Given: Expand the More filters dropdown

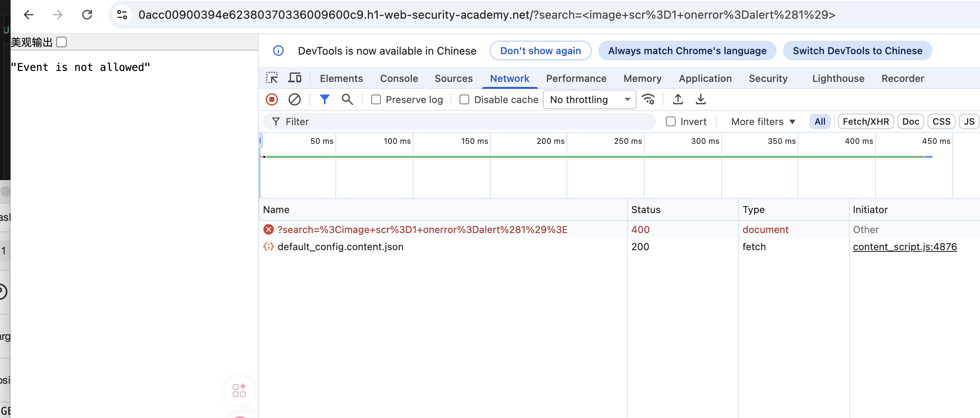Looking at the screenshot, I should 763,121.
